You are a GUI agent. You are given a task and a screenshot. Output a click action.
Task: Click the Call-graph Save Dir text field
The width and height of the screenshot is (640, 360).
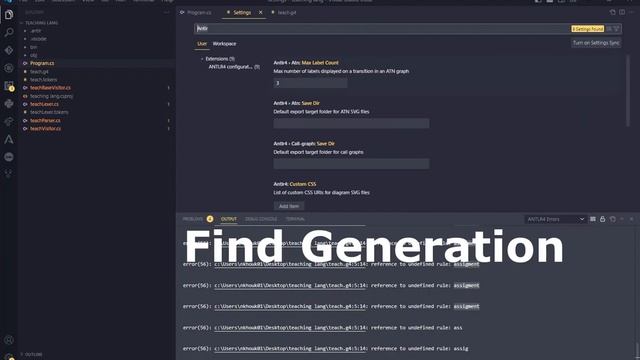coord(351,164)
